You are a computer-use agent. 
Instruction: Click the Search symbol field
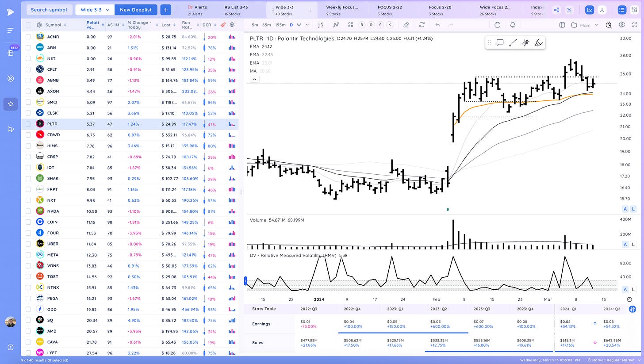pyautogui.click(x=49, y=10)
